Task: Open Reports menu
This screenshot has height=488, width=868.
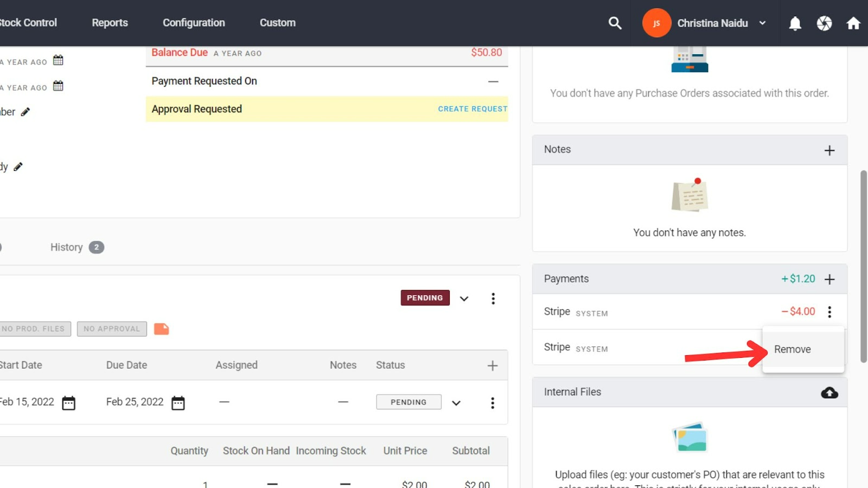Action: (x=110, y=23)
